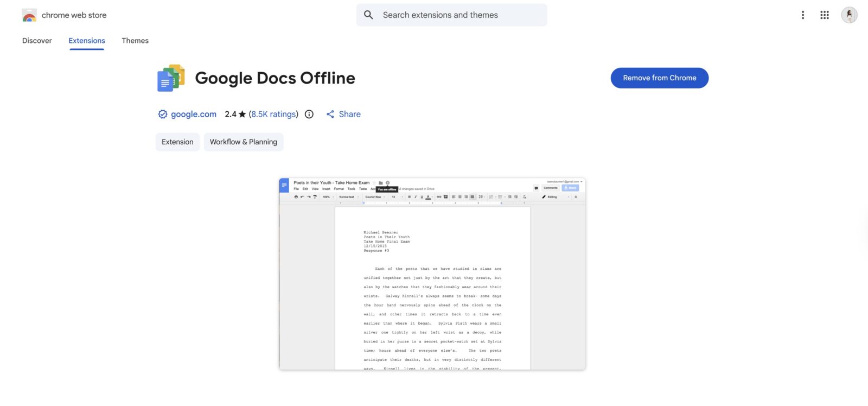868x406 pixels.
Task: Click the rating star icon
Action: 242,114
